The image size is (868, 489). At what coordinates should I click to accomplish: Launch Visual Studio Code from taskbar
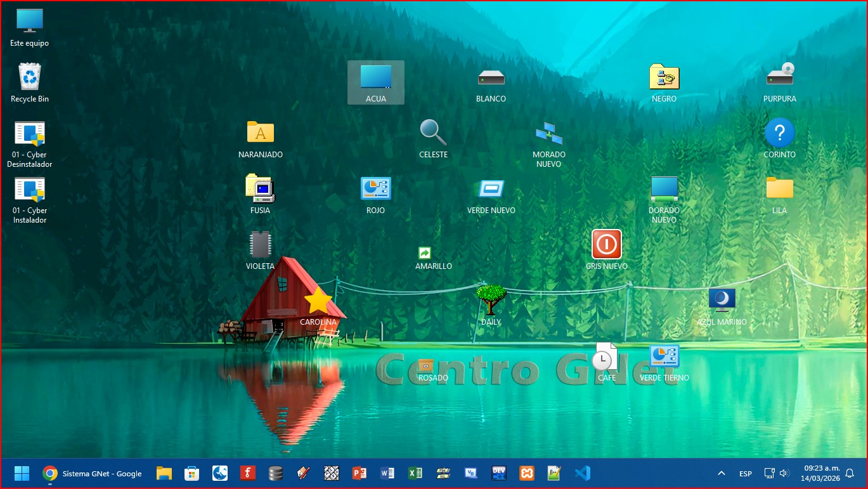582,473
